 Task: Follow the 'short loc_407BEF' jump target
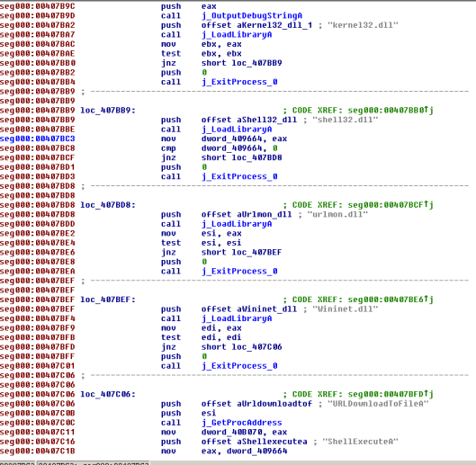coord(241,252)
